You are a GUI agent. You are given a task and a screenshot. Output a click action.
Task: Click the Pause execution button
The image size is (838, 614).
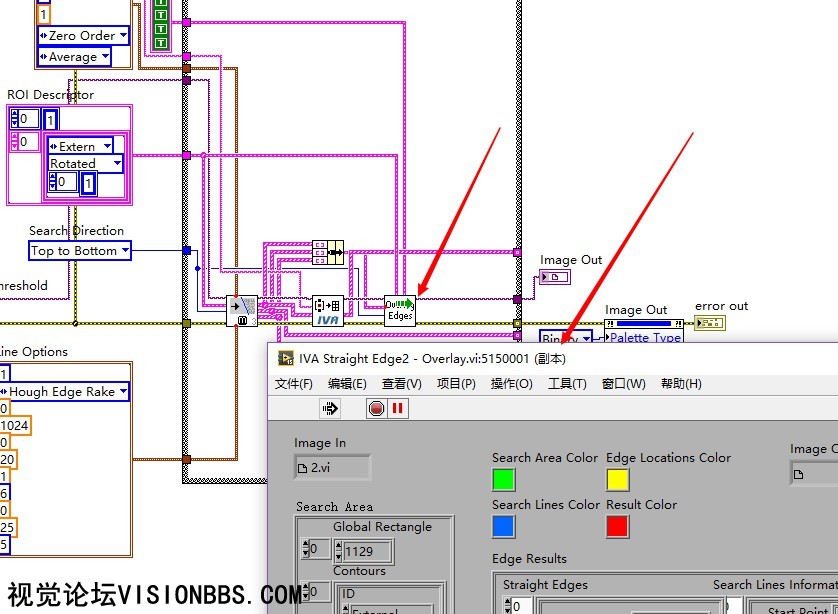point(398,408)
